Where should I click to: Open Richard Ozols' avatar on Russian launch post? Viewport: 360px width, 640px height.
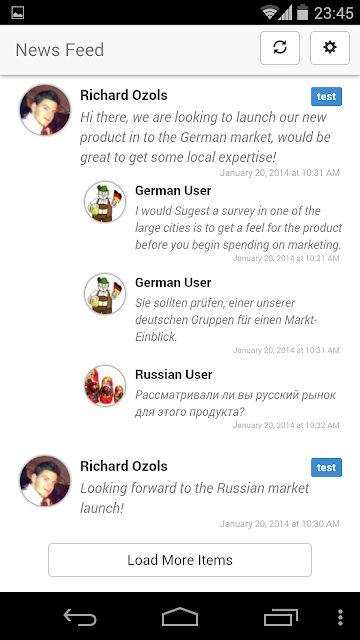[45, 481]
